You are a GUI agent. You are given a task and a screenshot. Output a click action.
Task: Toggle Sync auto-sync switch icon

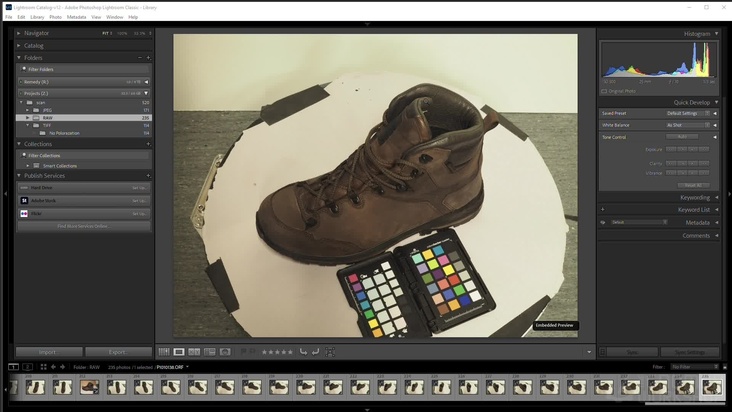(603, 352)
